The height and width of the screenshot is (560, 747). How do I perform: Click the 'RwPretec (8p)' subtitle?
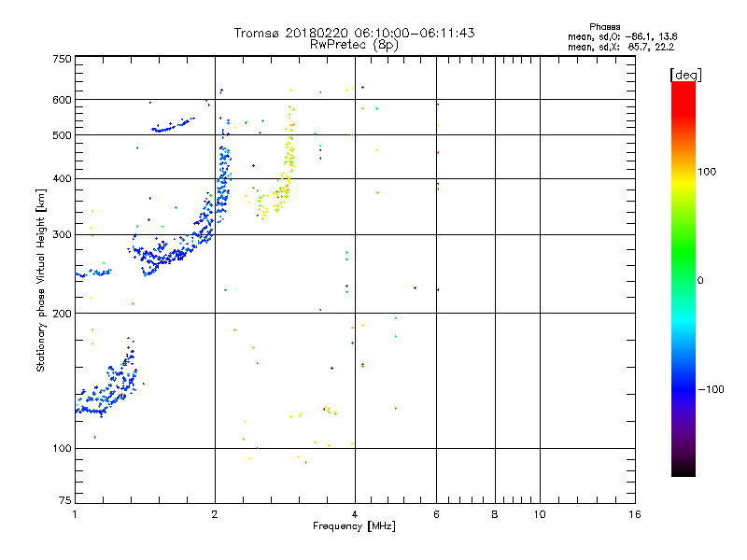354,45
